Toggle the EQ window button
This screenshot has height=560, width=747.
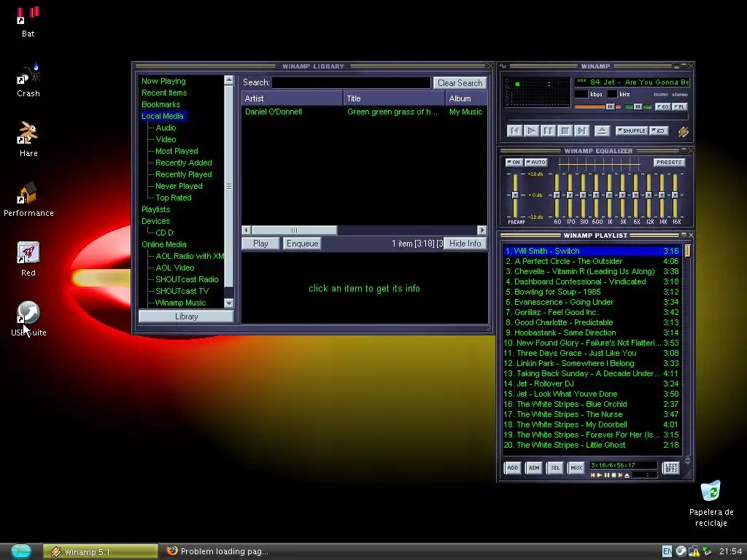pyautogui.click(x=662, y=106)
